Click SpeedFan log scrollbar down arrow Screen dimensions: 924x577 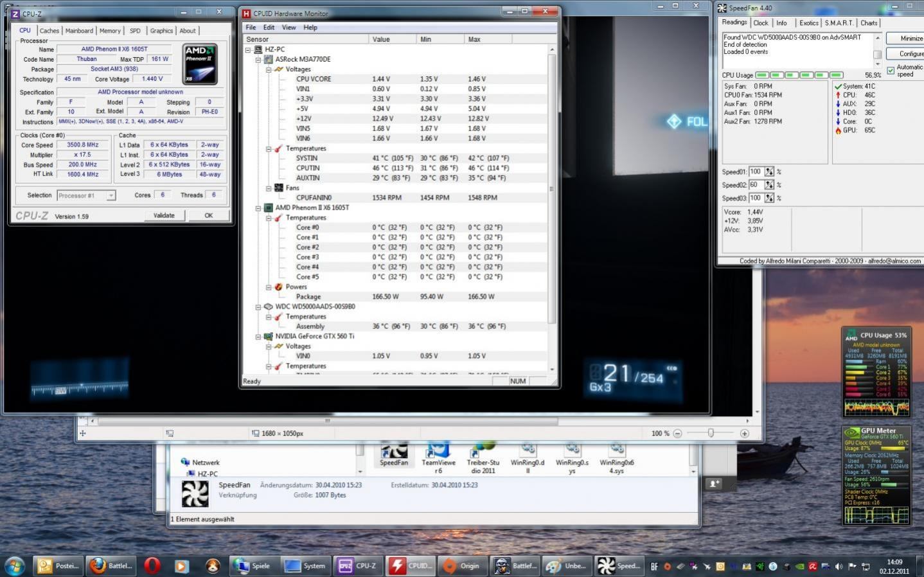coord(878,63)
